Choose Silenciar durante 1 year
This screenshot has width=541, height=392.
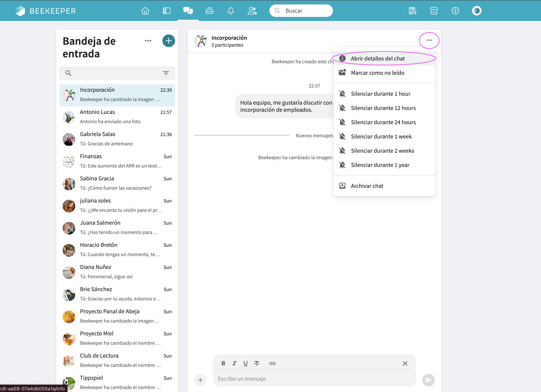384,165
